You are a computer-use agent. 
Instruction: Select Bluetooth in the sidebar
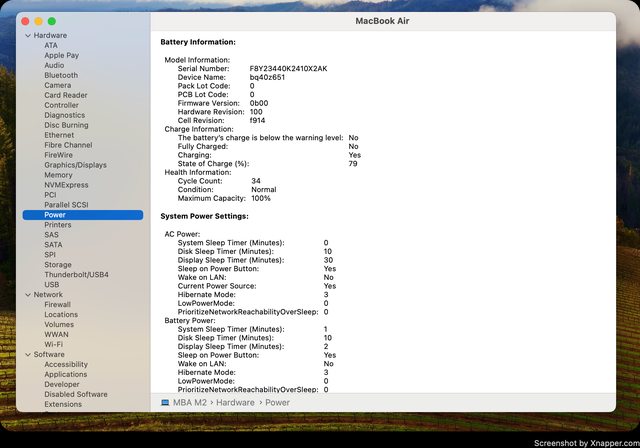[61, 75]
